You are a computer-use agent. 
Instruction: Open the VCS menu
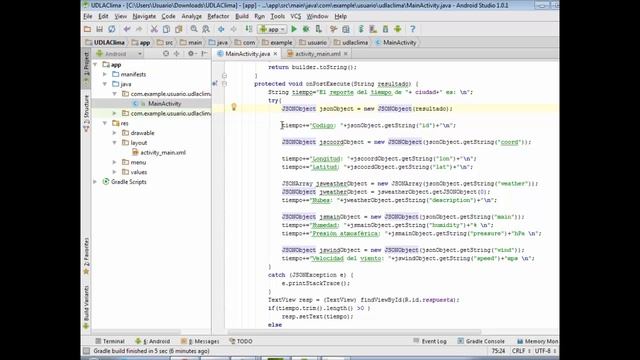296,16
